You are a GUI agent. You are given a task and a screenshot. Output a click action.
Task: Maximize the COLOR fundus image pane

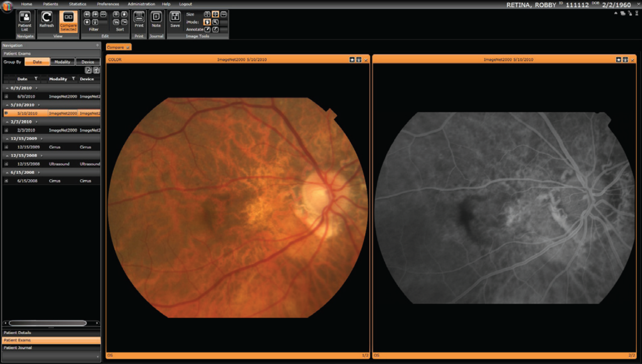(359, 59)
